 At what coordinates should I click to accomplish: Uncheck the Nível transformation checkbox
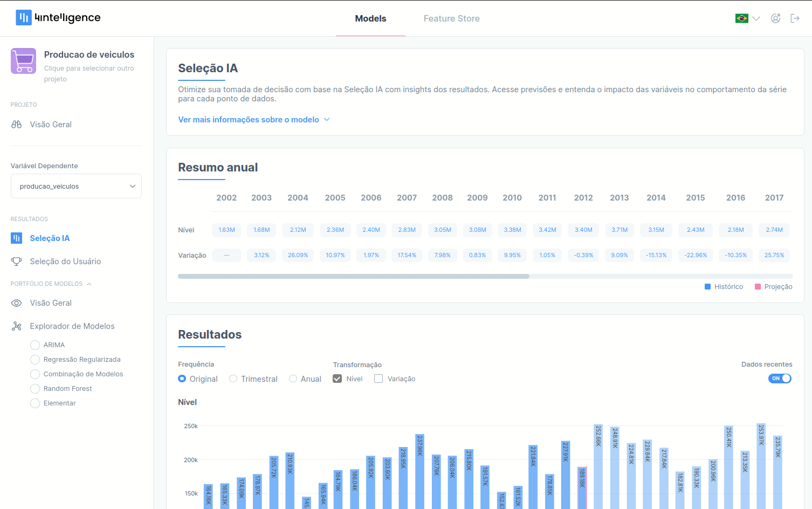(x=338, y=379)
